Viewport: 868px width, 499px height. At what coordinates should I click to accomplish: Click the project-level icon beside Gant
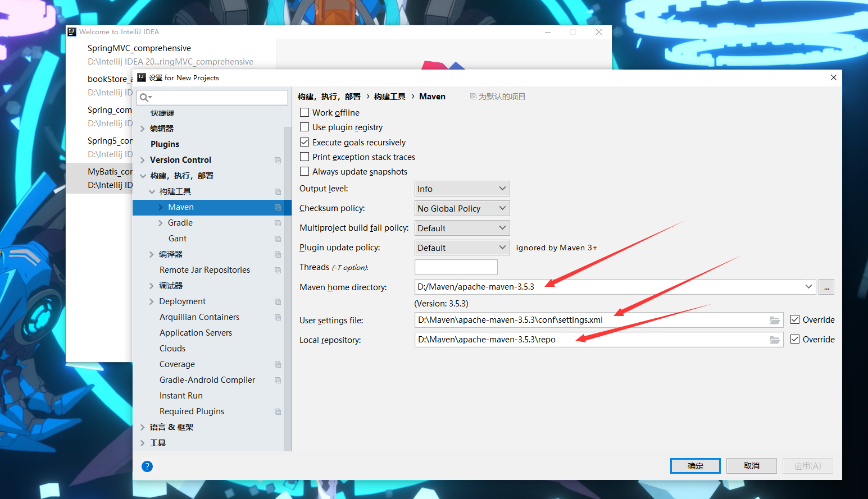tap(278, 239)
